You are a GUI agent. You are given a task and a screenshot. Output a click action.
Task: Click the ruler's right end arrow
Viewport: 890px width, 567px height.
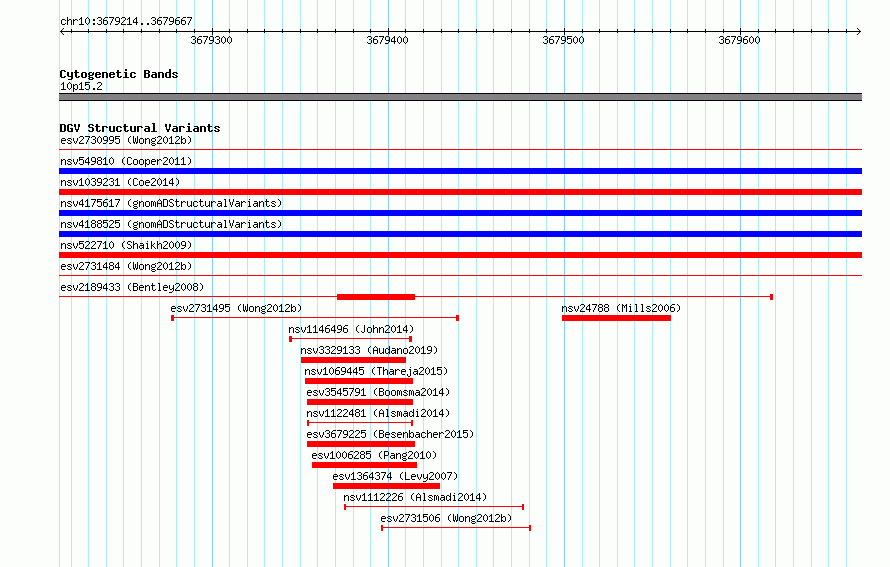859,31
